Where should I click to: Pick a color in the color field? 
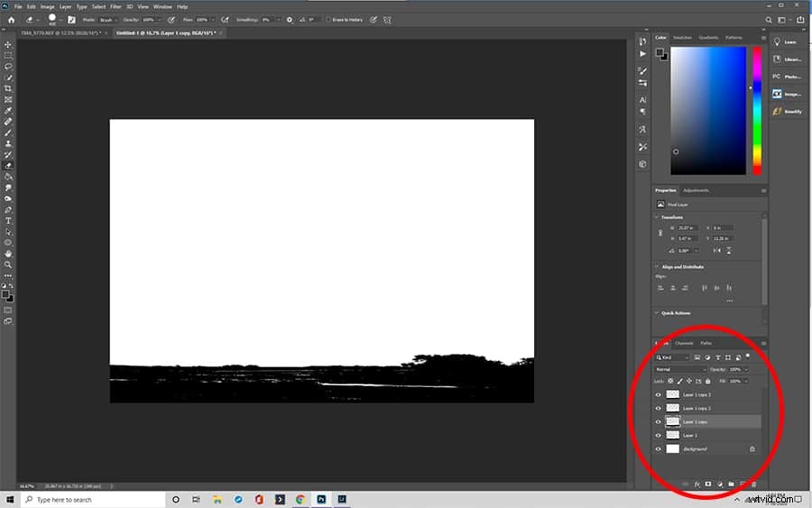click(x=708, y=110)
